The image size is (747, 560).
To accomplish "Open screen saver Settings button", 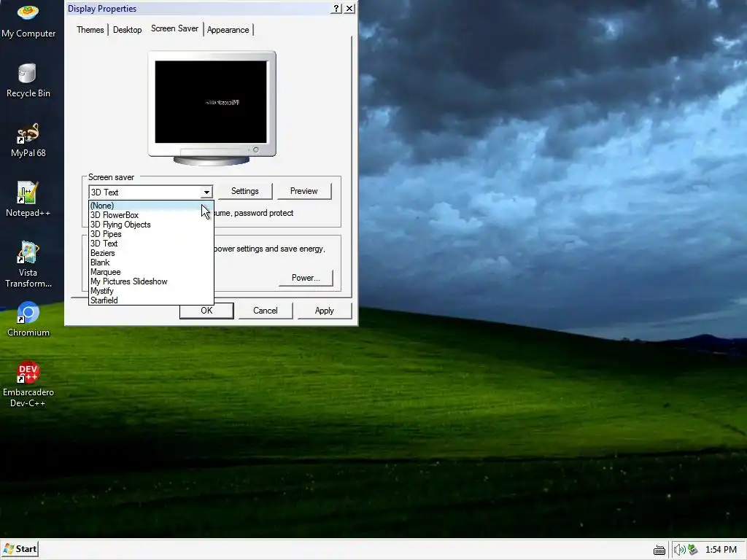I will (245, 191).
